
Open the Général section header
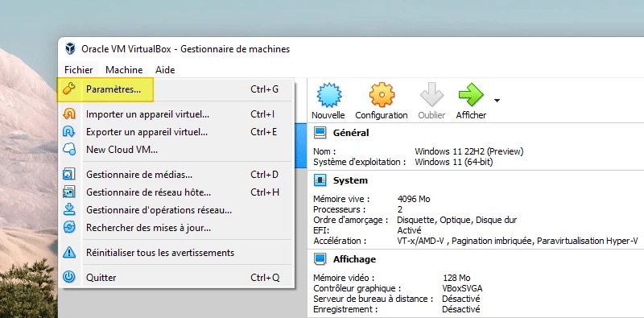[351, 133]
